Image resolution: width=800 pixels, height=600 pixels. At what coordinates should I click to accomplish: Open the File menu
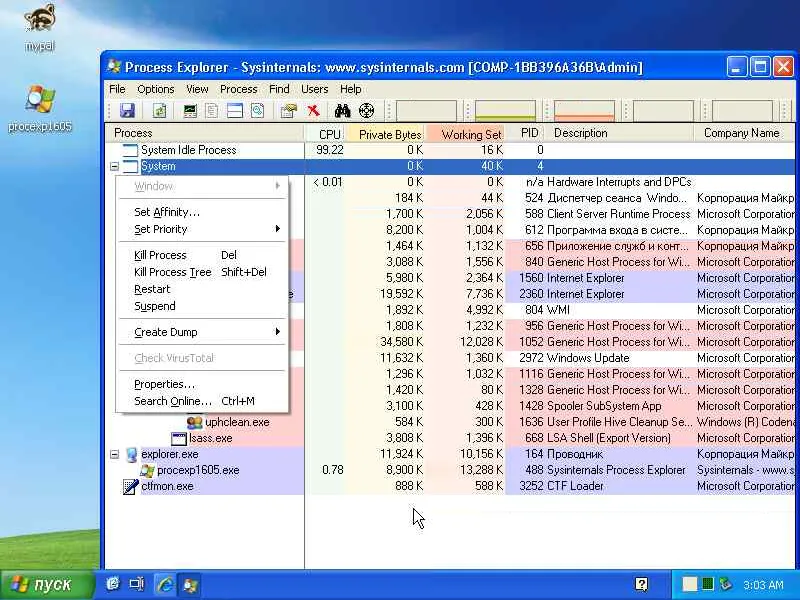[117, 89]
